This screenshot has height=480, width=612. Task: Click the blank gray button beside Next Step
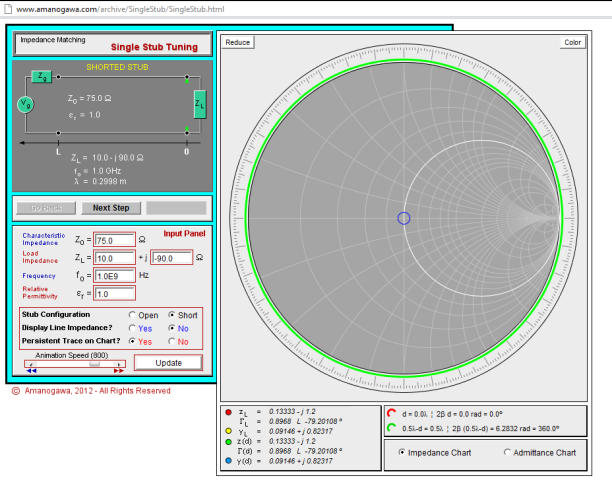tap(176, 208)
